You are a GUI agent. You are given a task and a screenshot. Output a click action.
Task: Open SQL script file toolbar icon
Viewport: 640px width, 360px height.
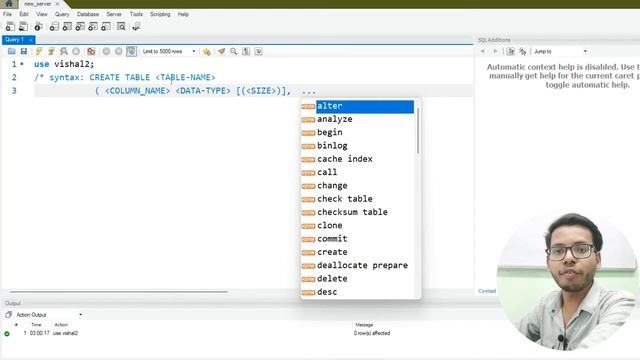point(24,27)
